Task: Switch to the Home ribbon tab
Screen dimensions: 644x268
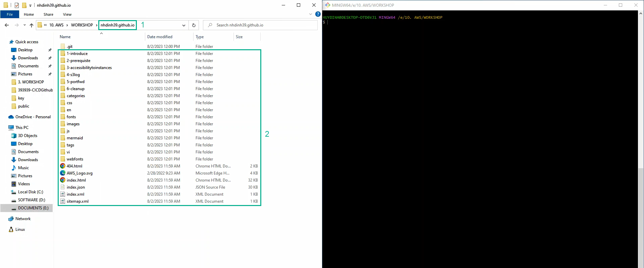Action: (x=29, y=14)
